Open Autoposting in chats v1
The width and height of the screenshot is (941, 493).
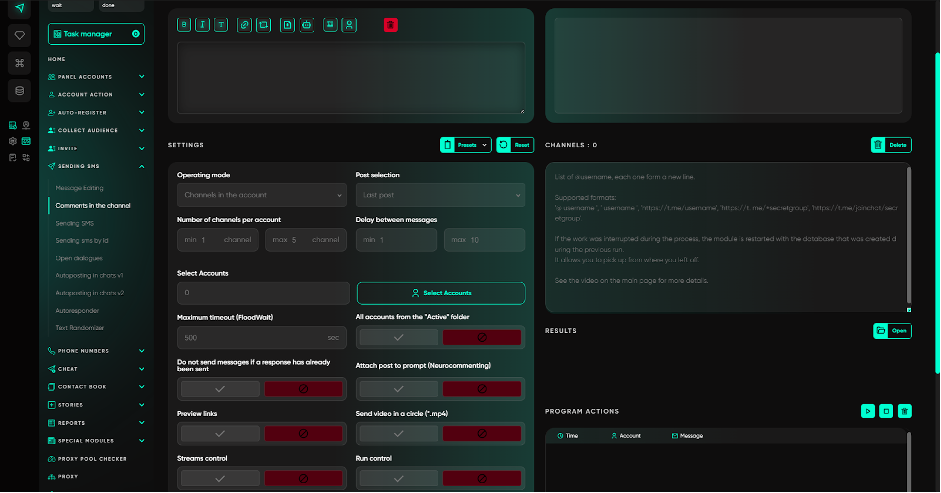[89, 276]
